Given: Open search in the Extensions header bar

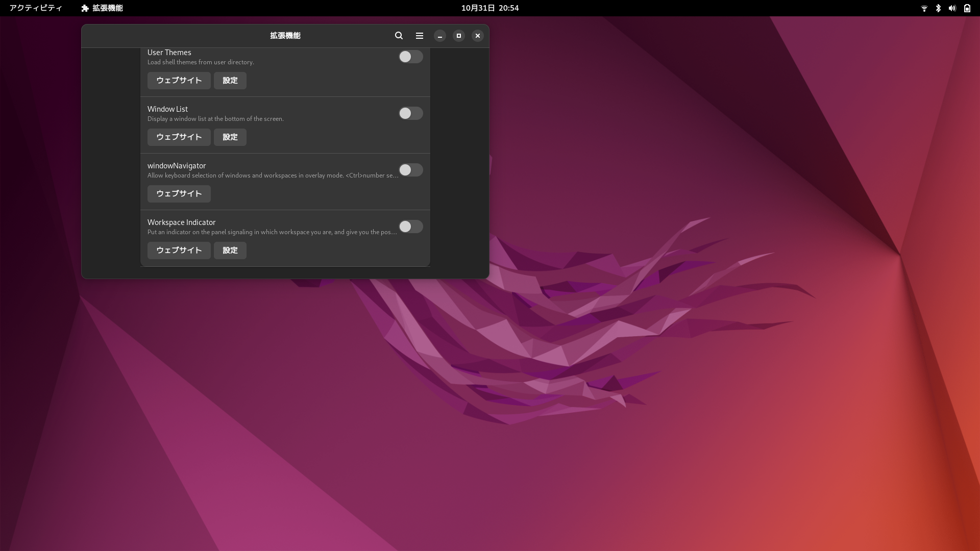Looking at the screenshot, I should point(399,36).
